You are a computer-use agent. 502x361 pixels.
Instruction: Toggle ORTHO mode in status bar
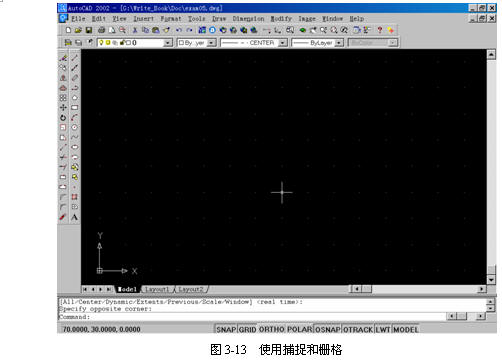coord(272,329)
